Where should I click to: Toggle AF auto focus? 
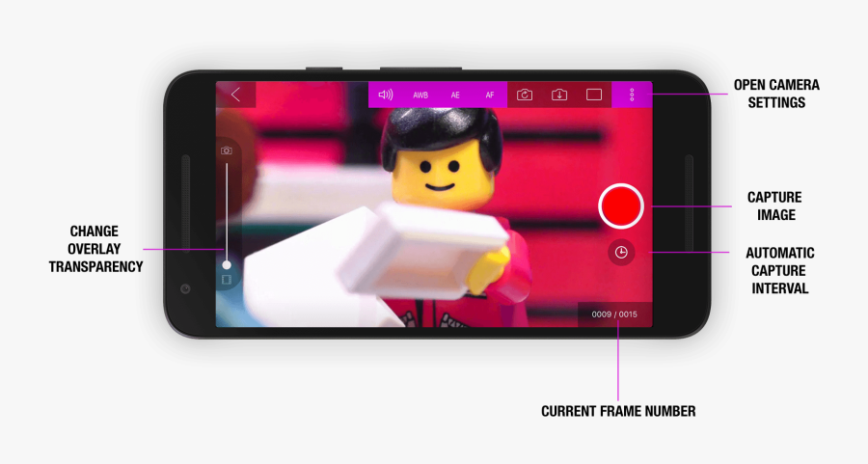[x=489, y=96]
